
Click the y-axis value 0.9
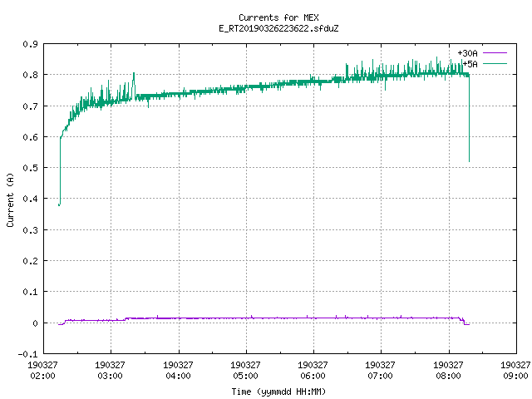pos(30,44)
